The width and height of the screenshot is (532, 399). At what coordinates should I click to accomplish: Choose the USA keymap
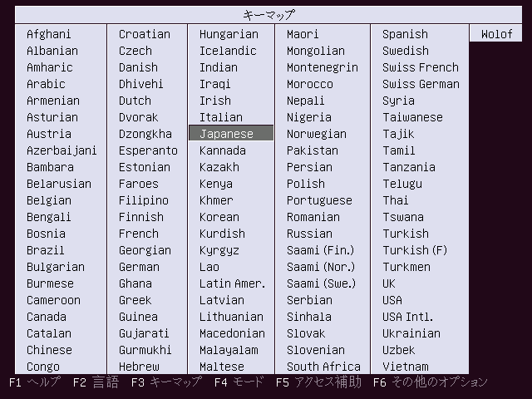tap(392, 300)
